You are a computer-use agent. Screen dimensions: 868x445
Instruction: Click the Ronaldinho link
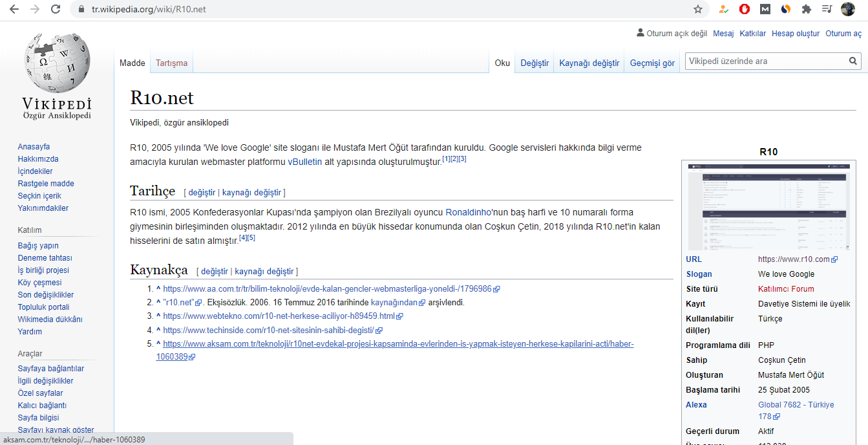469,212
